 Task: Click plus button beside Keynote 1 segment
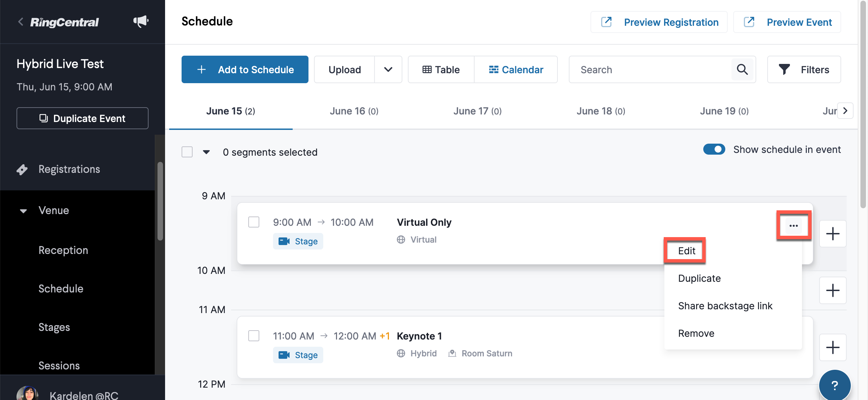833,347
